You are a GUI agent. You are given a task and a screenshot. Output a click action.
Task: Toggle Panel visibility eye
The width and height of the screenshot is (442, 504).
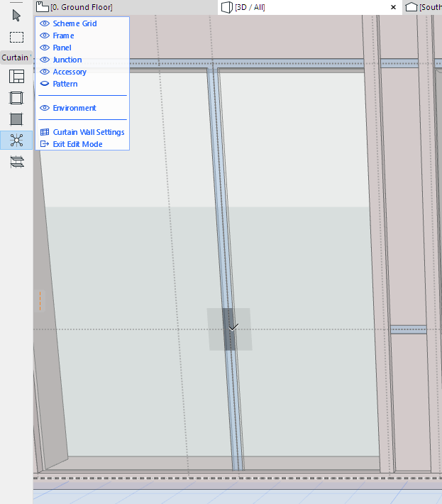point(45,48)
